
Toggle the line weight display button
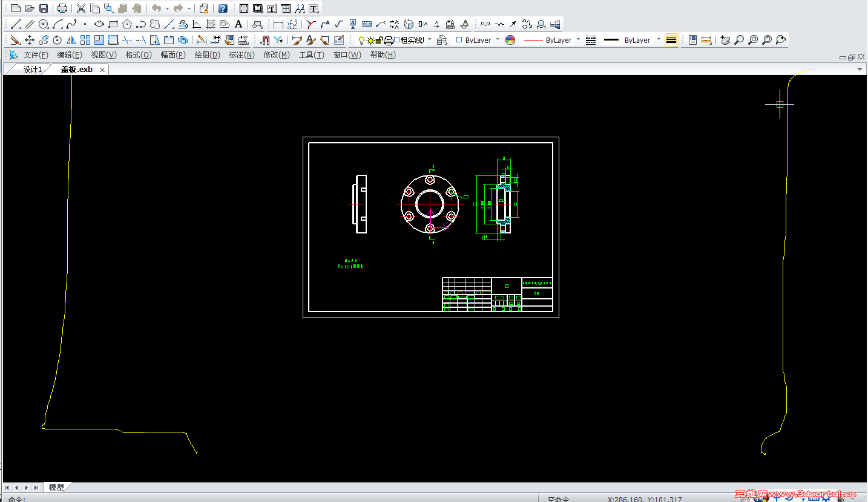click(671, 40)
